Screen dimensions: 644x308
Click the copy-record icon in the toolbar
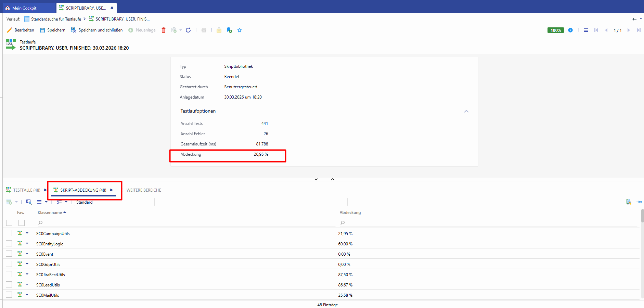[174, 30]
